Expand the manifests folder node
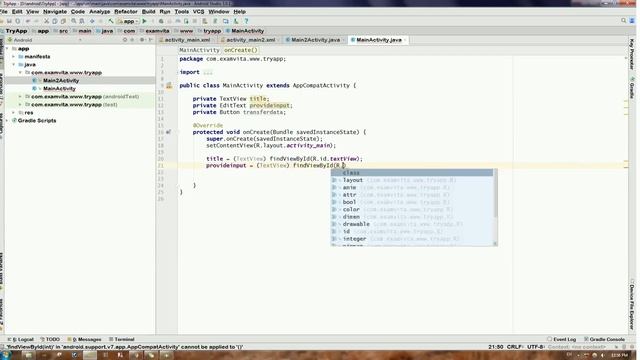This screenshot has height=360, width=640. coord(13,57)
